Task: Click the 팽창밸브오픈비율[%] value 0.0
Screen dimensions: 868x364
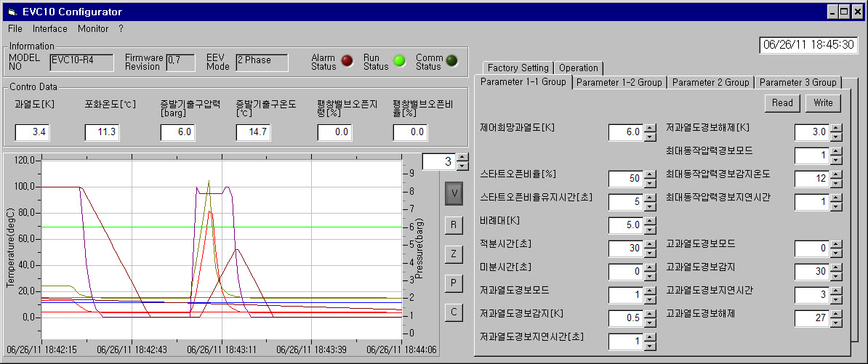Action: click(x=410, y=133)
